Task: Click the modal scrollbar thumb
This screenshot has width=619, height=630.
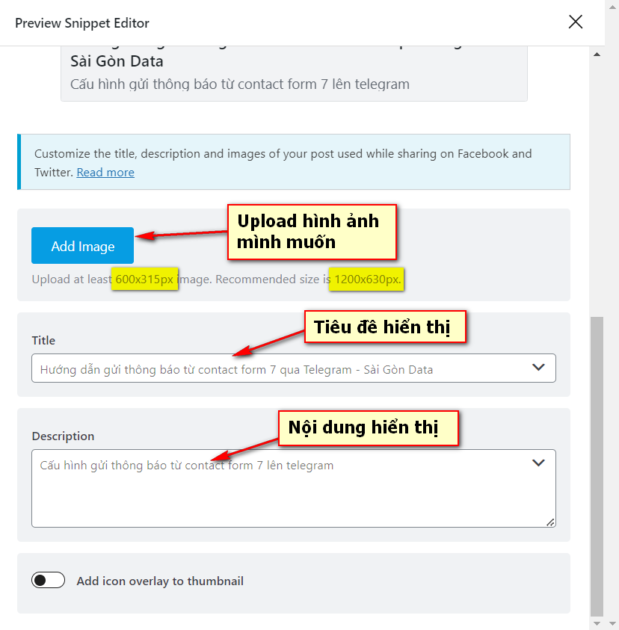Action: 597,466
